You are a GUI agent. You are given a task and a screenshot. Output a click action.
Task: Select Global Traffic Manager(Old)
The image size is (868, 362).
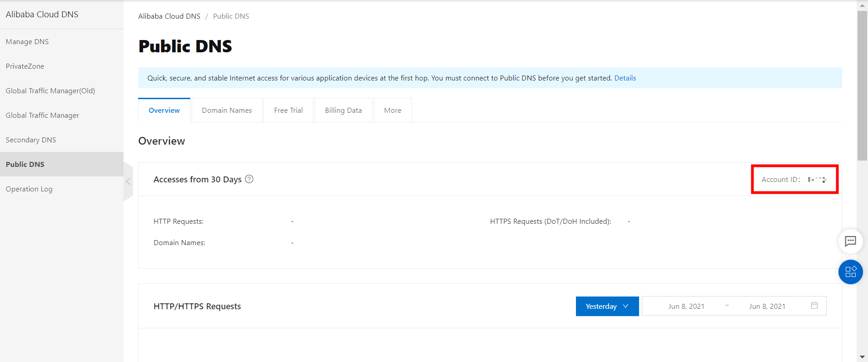point(62,90)
